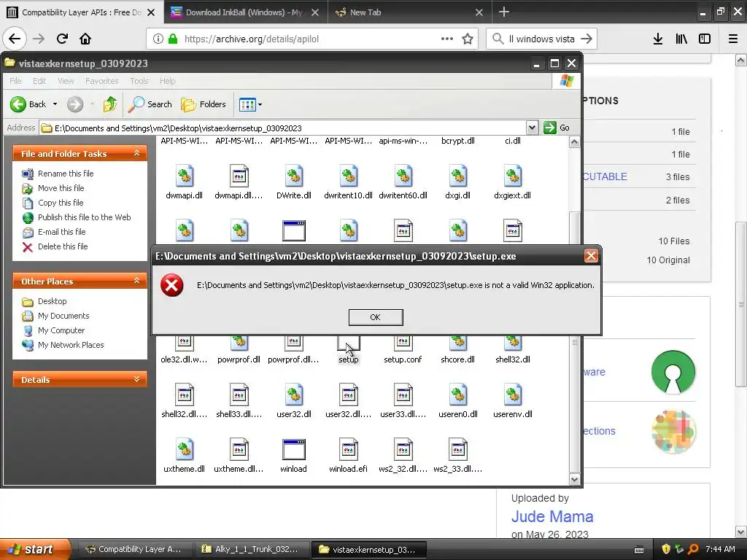This screenshot has width=747, height=560.
Task: Close the setup.exe error dialog
Action: coord(591,256)
